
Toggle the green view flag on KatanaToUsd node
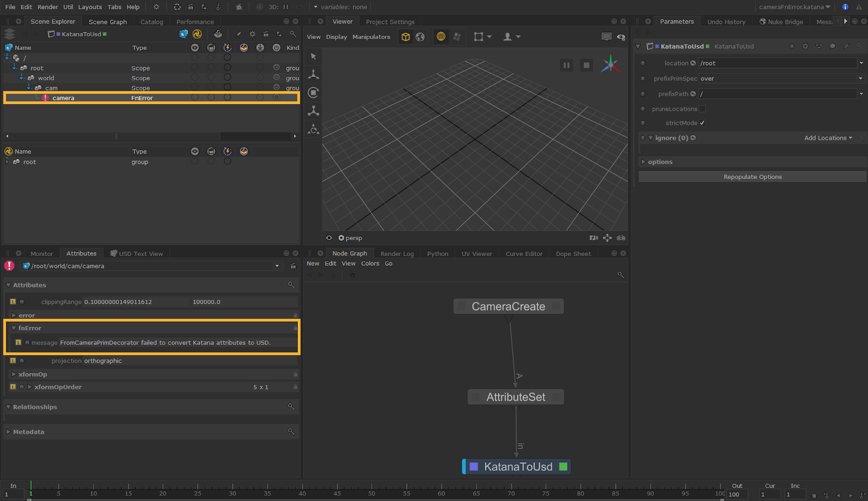(x=563, y=467)
